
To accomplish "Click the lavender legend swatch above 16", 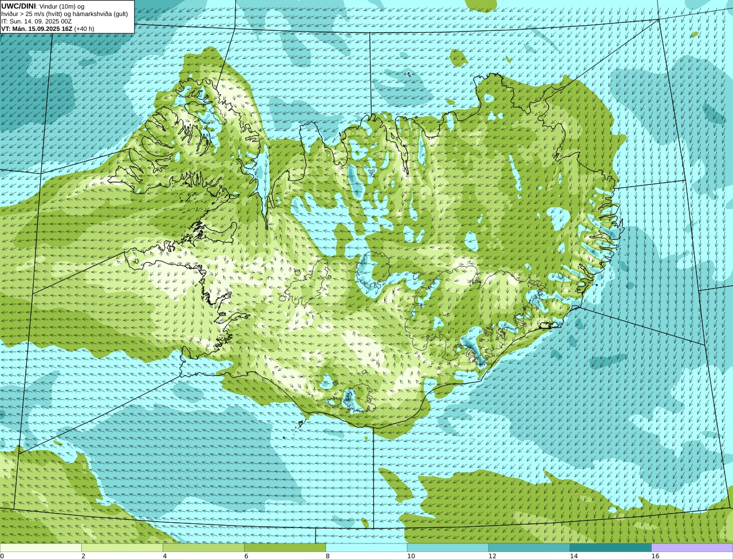I will pyautogui.click(x=692, y=548).
